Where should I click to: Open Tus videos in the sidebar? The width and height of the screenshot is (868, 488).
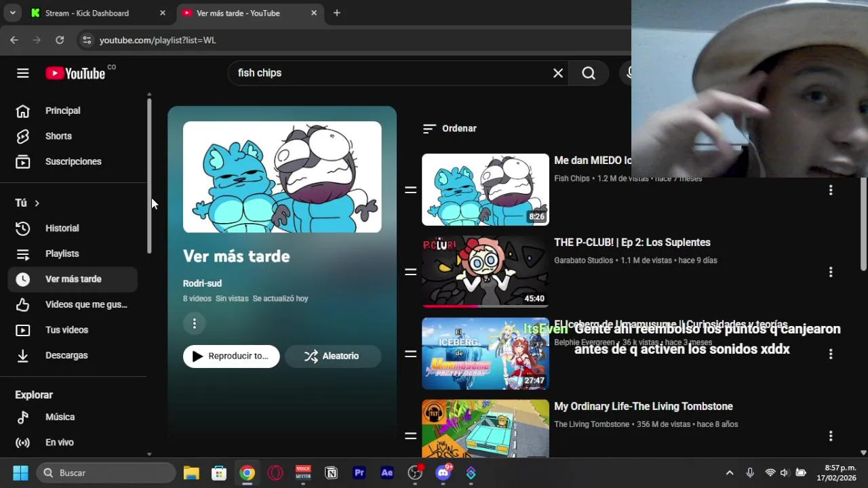click(x=73, y=330)
